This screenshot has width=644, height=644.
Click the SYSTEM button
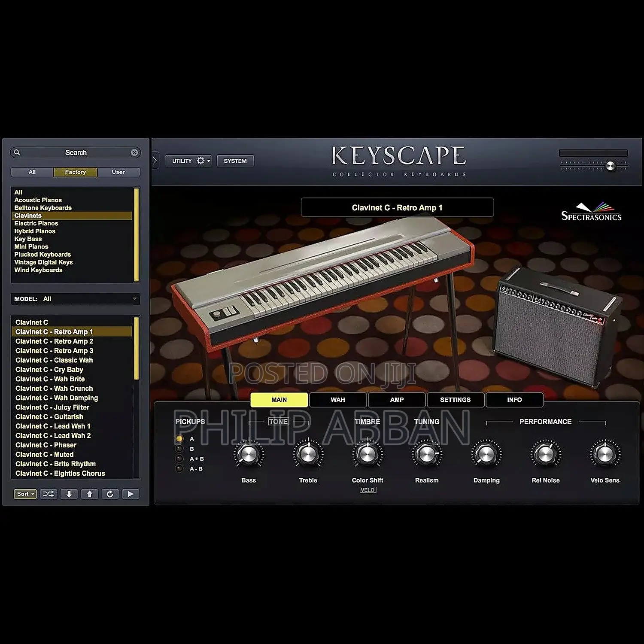[235, 161]
